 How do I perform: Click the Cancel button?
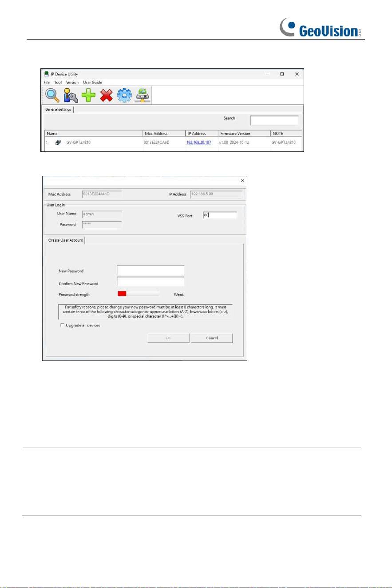[x=212, y=338]
